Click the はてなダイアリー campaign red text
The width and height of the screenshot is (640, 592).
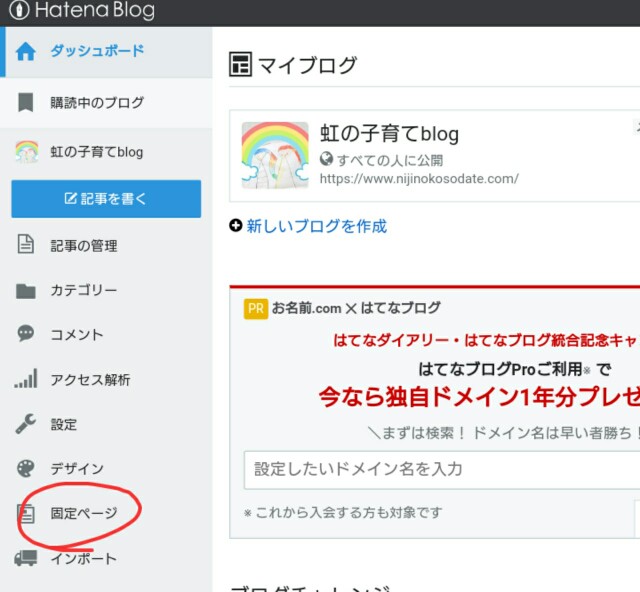point(486,340)
